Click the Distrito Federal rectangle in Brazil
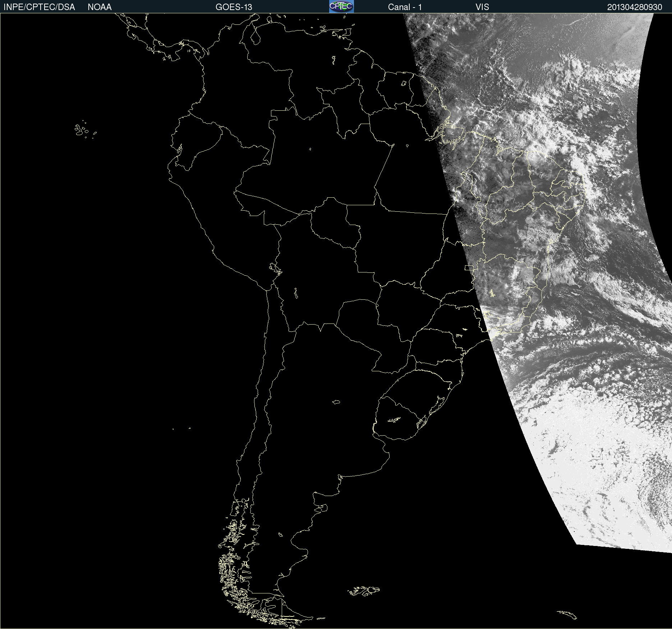This screenshot has height=629, width=672. tap(469, 268)
